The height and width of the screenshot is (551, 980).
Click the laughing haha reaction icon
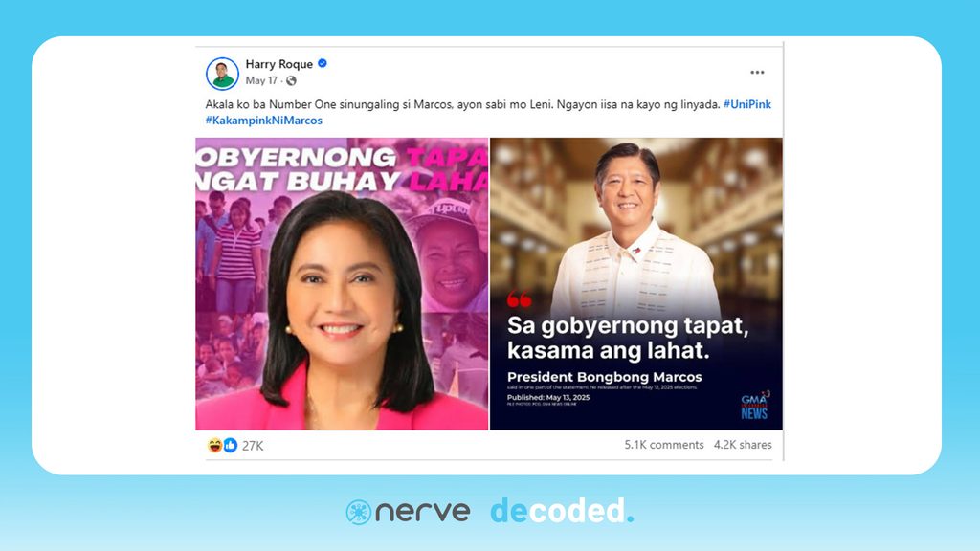[x=214, y=445]
